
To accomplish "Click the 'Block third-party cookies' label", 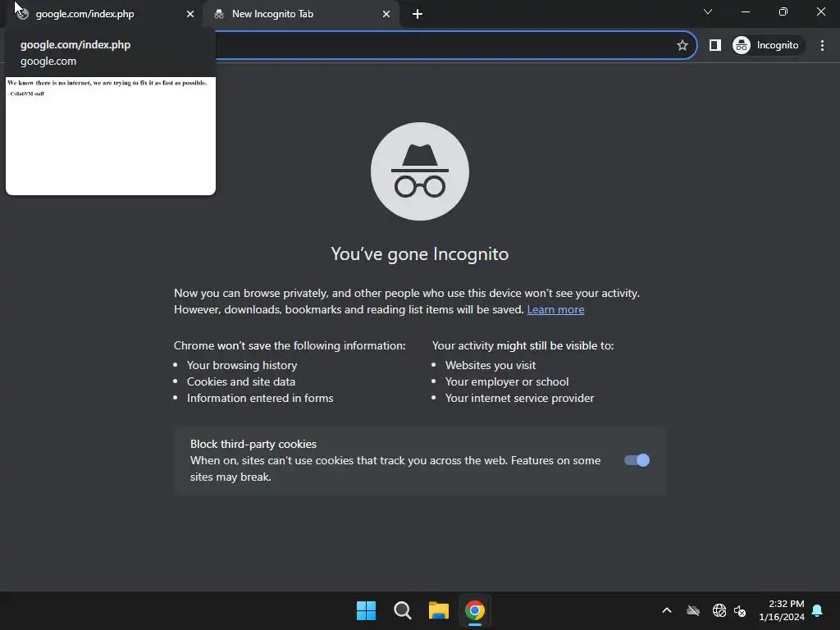I will pyautogui.click(x=253, y=444).
